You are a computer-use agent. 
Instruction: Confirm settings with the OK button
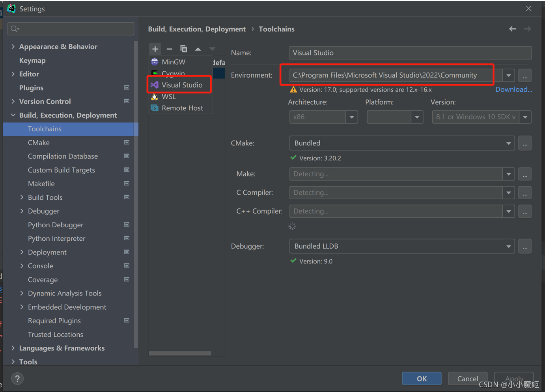[422, 378]
